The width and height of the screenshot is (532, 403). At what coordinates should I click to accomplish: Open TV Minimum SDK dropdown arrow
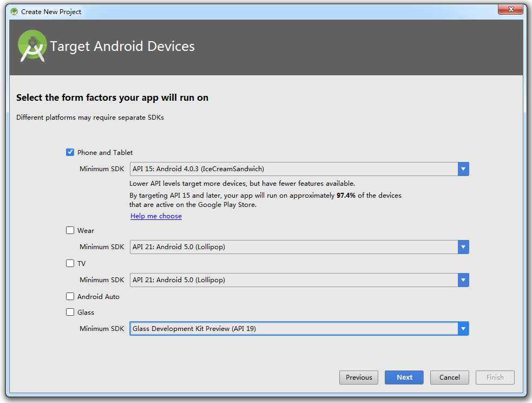[463, 280]
